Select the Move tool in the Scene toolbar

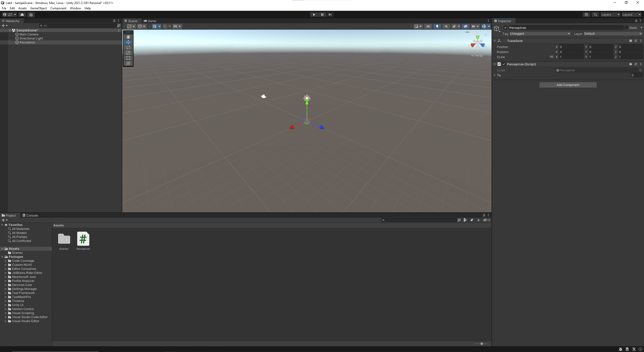pyautogui.click(x=128, y=42)
